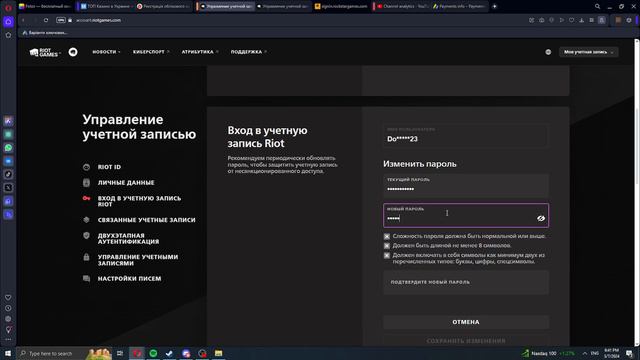This screenshot has height=360, width=640.
Task: Open the X (Twitter) sidebar icon
Action: coord(8,188)
